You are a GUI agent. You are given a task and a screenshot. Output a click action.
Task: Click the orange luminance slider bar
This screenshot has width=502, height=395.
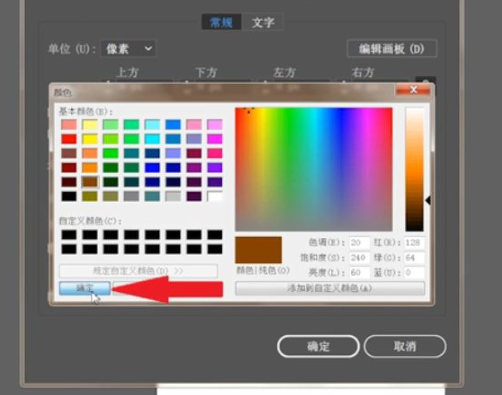click(414, 169)
